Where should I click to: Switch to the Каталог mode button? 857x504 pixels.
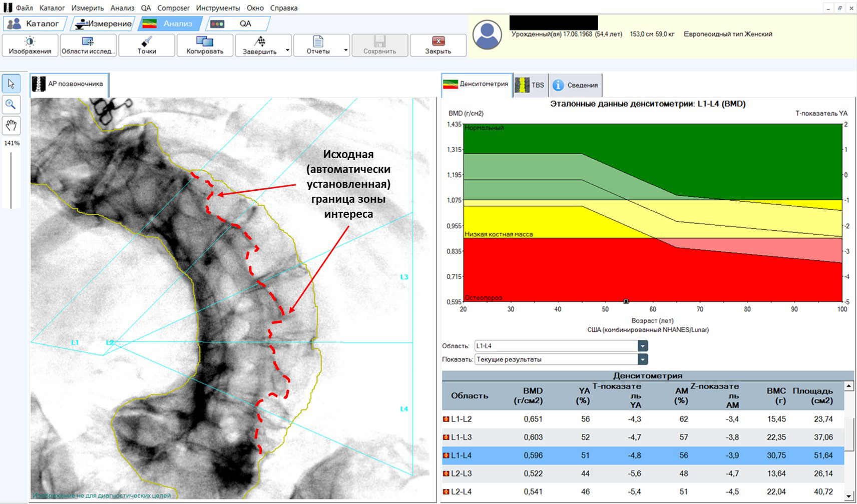pyautogui.click(x=33, y=24)
